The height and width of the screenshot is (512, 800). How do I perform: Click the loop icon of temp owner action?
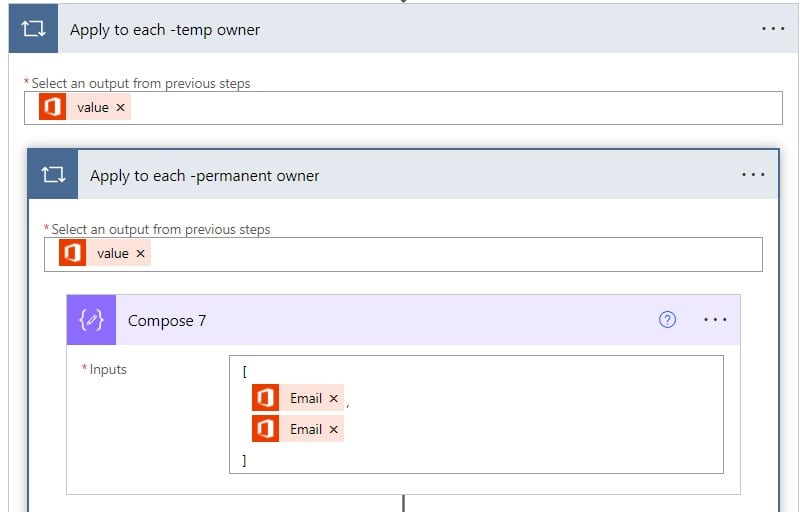pos(33,29)
